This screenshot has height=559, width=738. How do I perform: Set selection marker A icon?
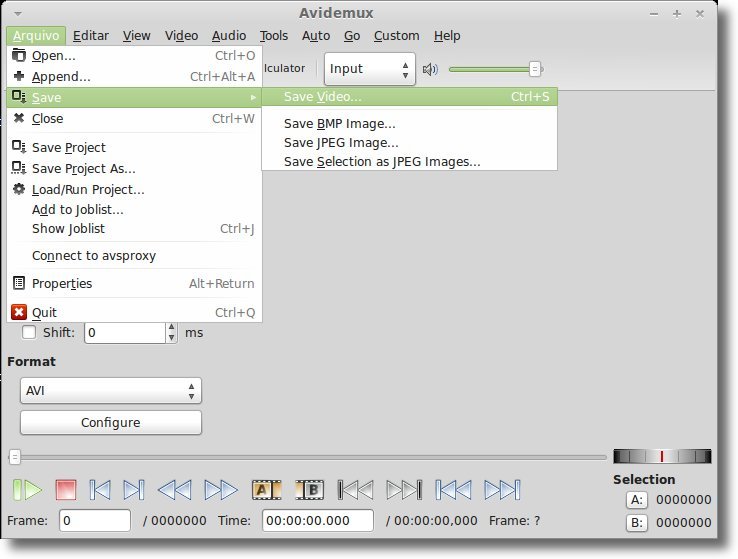pyautogui.click(x=266, y=490)
